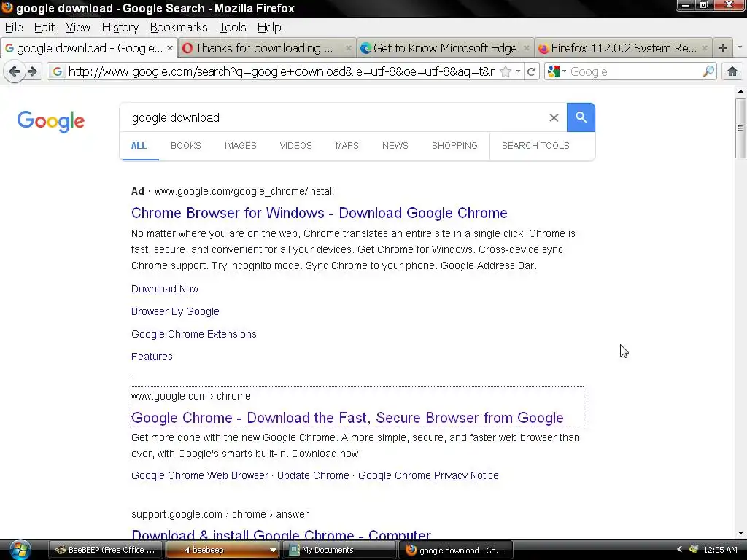Open Download & install Google Chrome result
Image resolution: width=747 pixels, height=560 pixels.
click(x=281, y=534)
